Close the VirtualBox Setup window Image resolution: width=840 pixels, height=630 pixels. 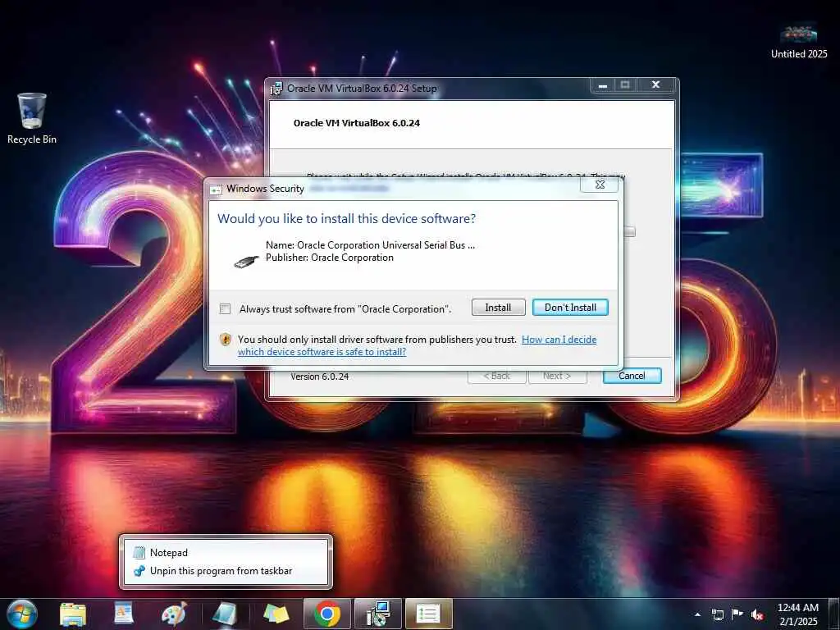tap(655, 85)
